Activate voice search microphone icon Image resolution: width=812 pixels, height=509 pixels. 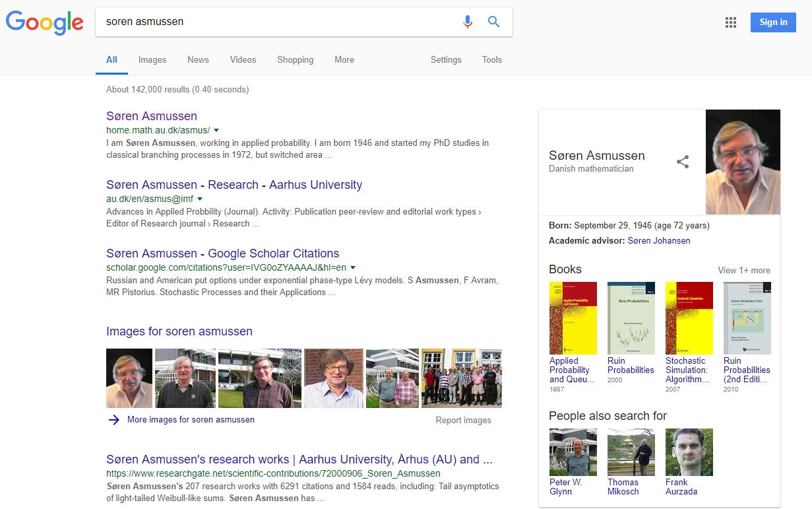pyautogui.click(x=468, y=22)
